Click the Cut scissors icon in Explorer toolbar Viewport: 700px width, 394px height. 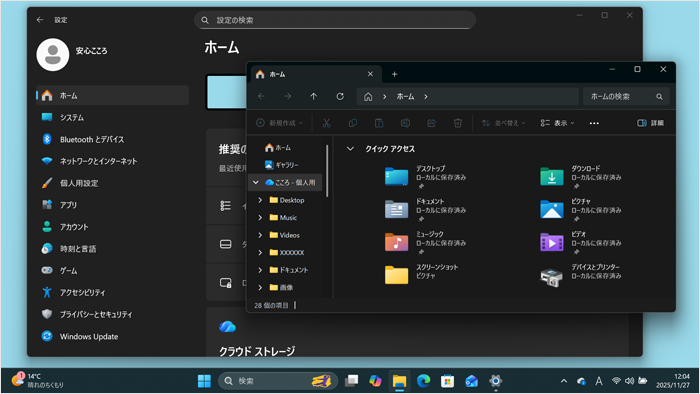(326, 123)
